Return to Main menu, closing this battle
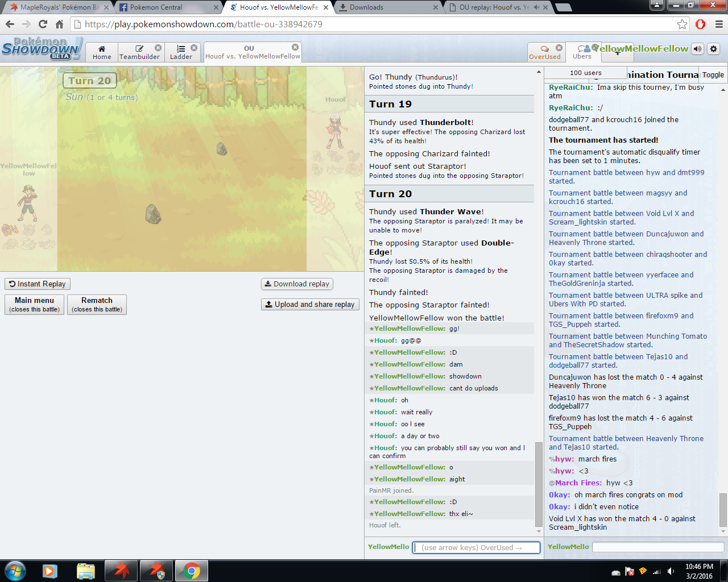The height and width of the screenshot is (582, 728). 35,304
